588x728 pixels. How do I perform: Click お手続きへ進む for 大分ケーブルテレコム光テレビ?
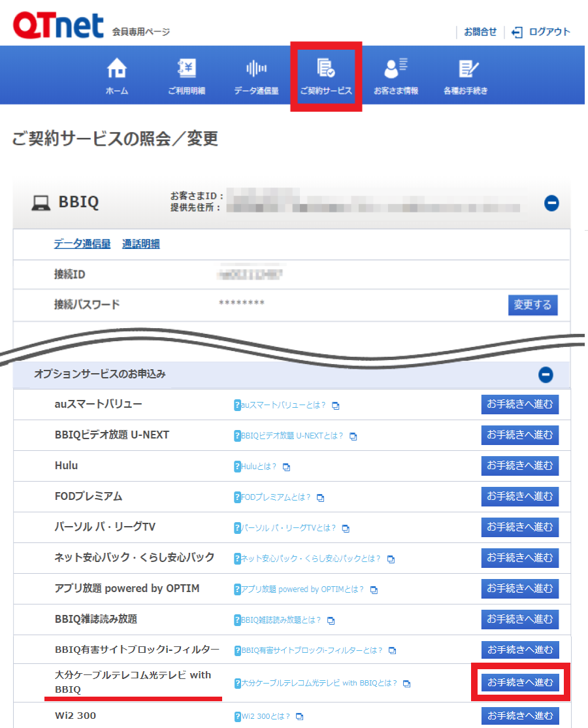520,683
